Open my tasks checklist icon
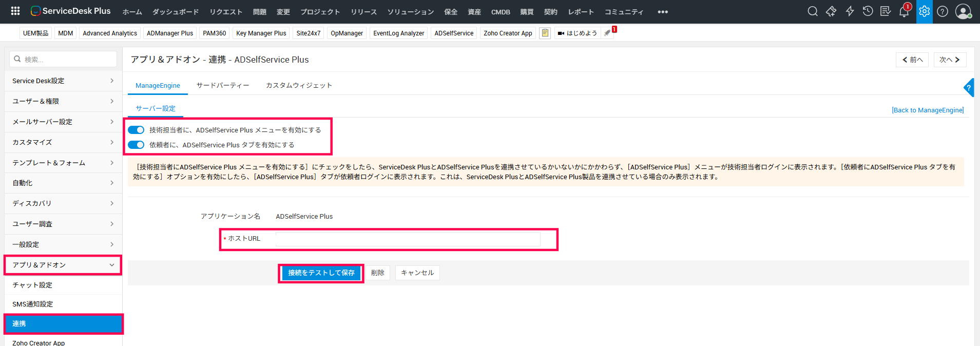 click(886, 11)
